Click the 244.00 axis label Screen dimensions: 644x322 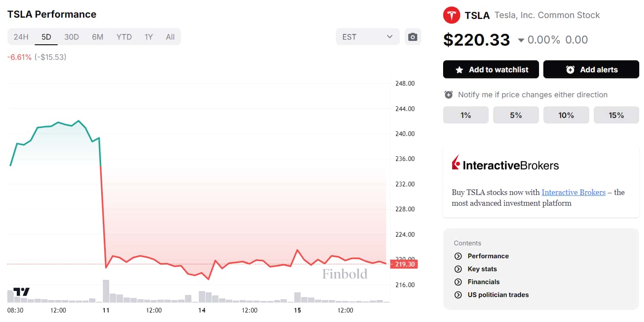point(405,109)
